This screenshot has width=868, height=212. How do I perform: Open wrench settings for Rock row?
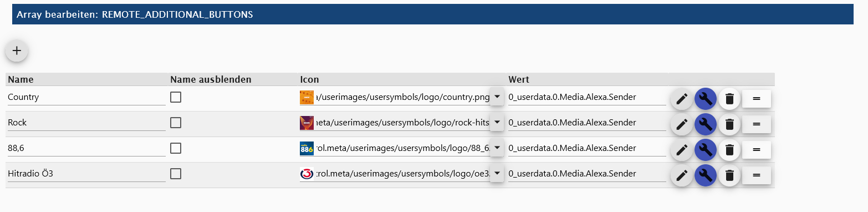click(706, 125)
